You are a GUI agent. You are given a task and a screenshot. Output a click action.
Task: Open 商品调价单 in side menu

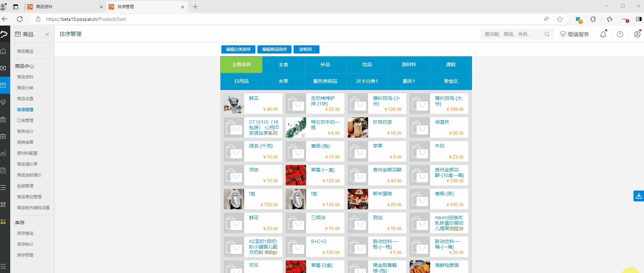(x=27, y=164)
